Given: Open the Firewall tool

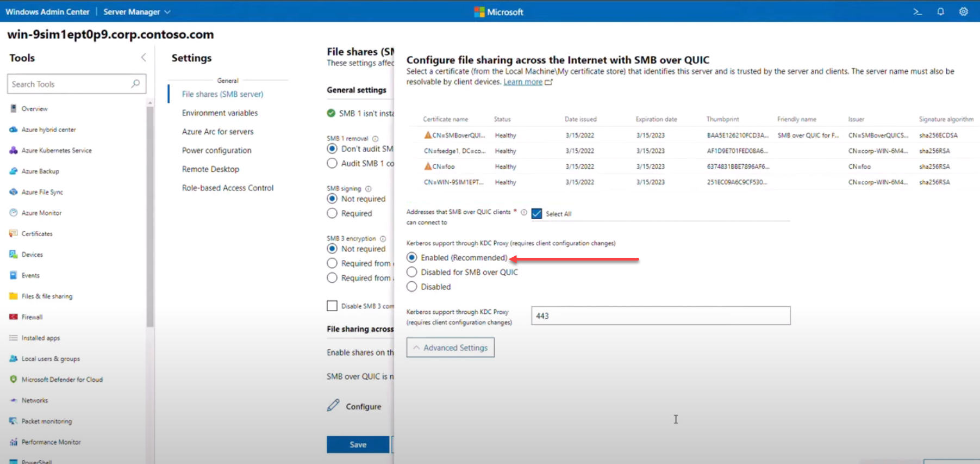Looking at the screenshot, I should (x=32, y=317).
